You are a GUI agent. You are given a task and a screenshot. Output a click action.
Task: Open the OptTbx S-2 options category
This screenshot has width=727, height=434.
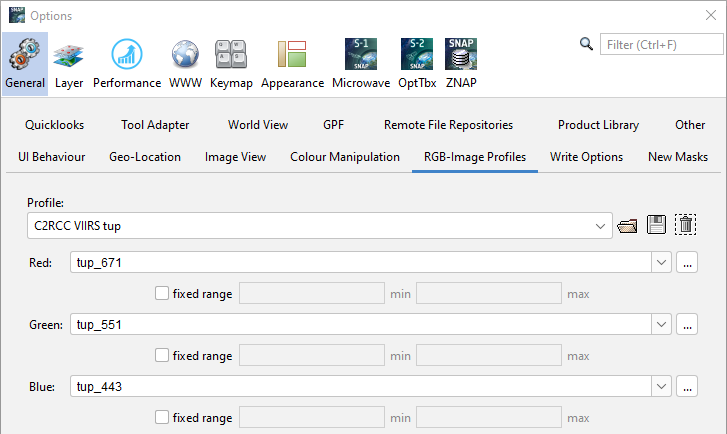pyautogui.click(x=417, y=64)
